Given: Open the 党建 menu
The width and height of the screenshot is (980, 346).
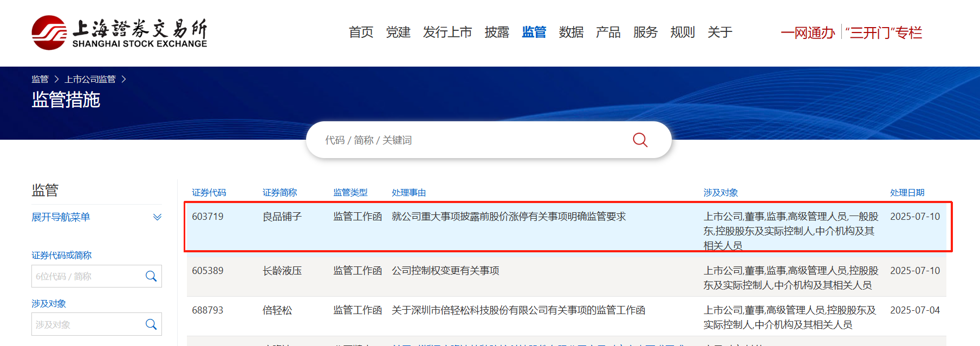Looking at the screenshot, I should click(x=398, y=32).
